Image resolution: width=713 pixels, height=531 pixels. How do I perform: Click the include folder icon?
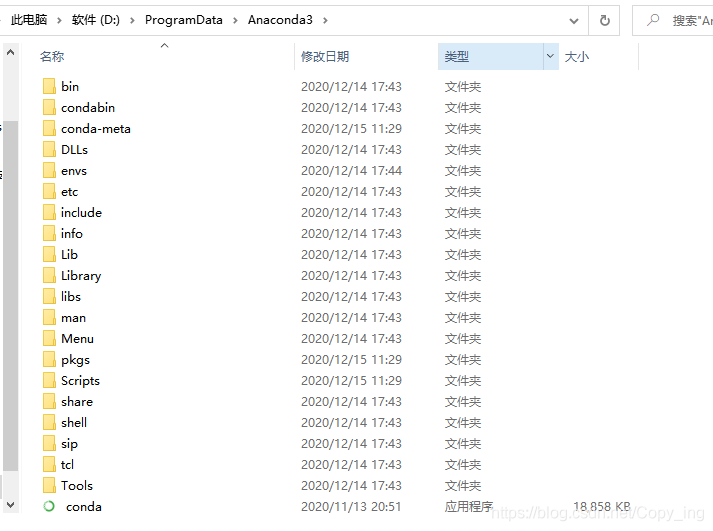[x=49, y=212]
